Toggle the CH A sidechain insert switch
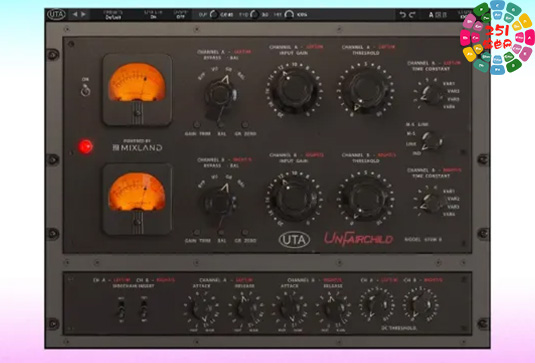The width and height of the screenshot is (535, 363). (121, 310)
